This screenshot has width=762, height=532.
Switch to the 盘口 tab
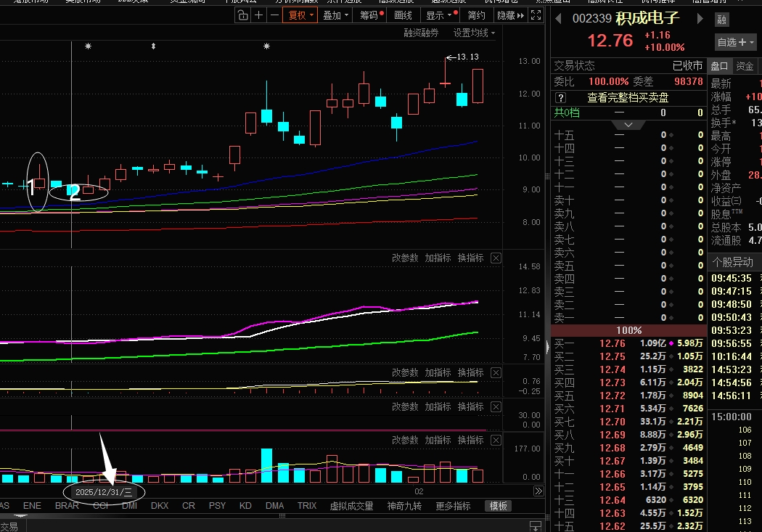[x=720, y=66]
